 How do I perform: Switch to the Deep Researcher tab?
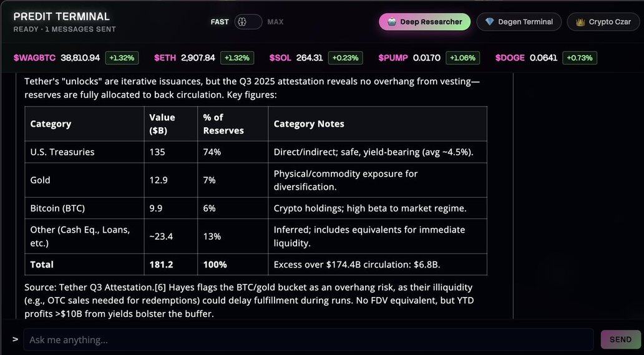[x=424, y=22]
